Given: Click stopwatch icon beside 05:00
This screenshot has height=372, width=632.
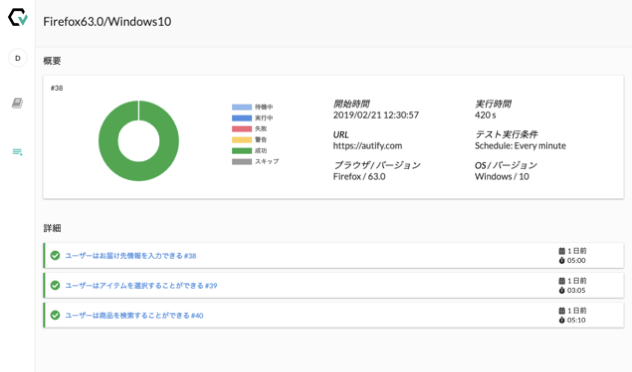Looking at the screenshot, I should 561,260.
